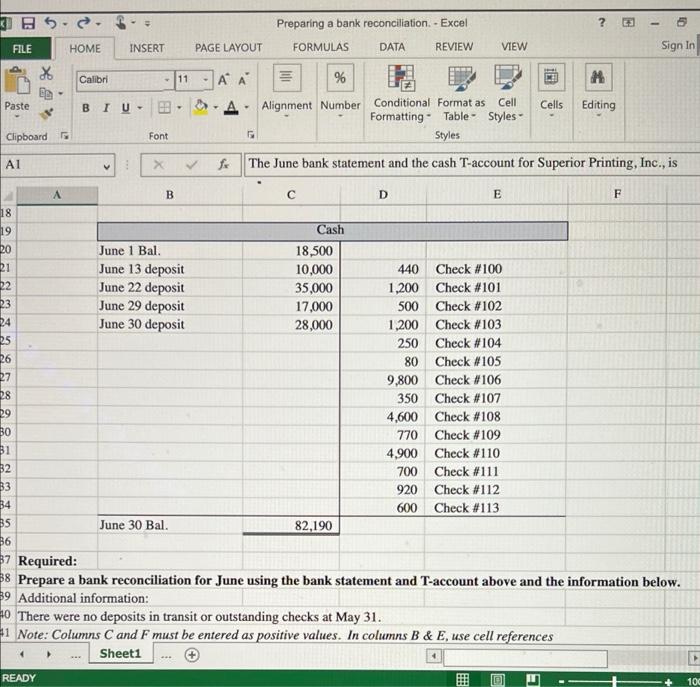
Task: Open Font dialog launcher
Action: 251,134
